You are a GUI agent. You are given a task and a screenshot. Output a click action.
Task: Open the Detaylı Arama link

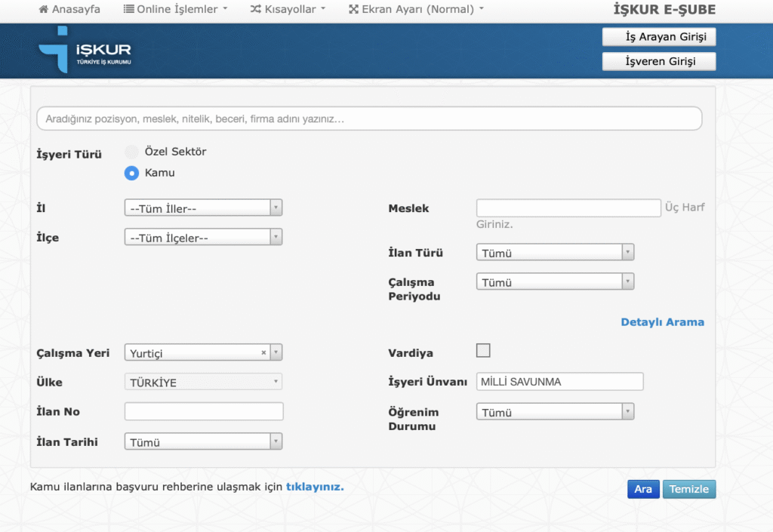pos(663,322)
